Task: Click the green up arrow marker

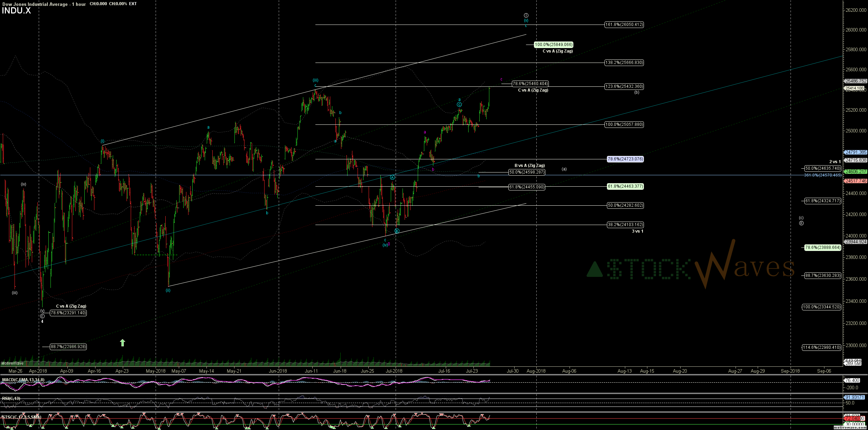Action: (122, 343)
